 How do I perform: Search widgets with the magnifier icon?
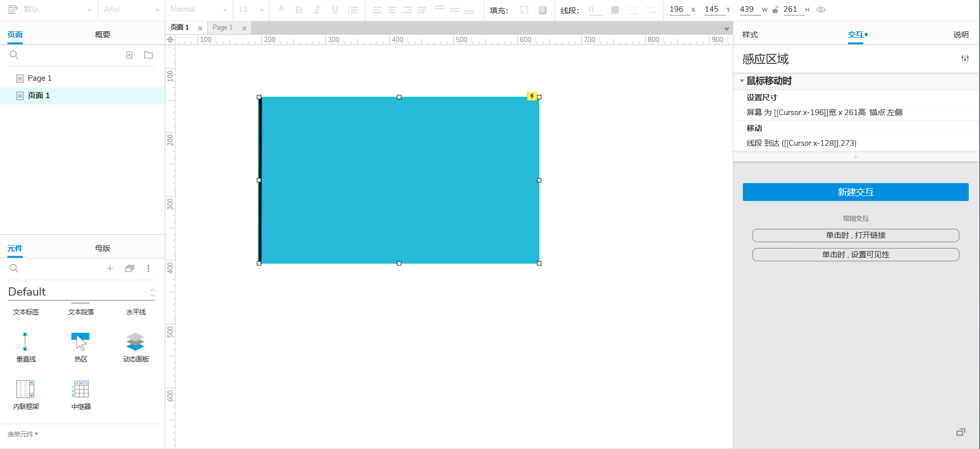14,268
